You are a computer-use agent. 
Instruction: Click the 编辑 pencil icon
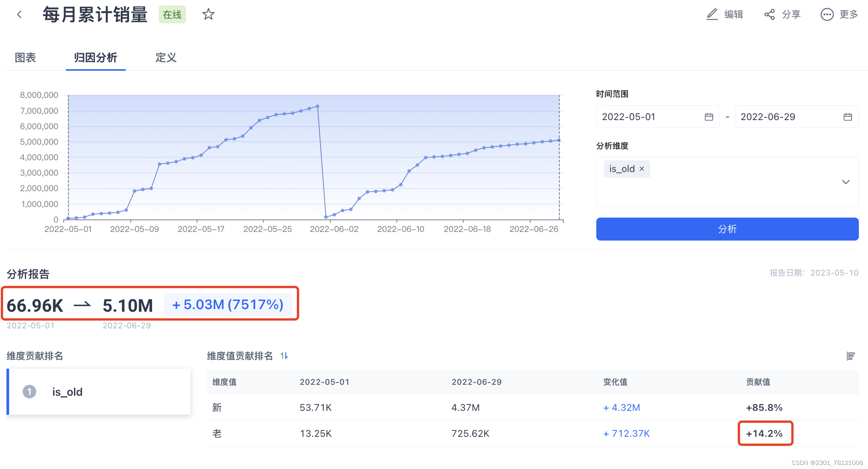(x=711, y=14)
